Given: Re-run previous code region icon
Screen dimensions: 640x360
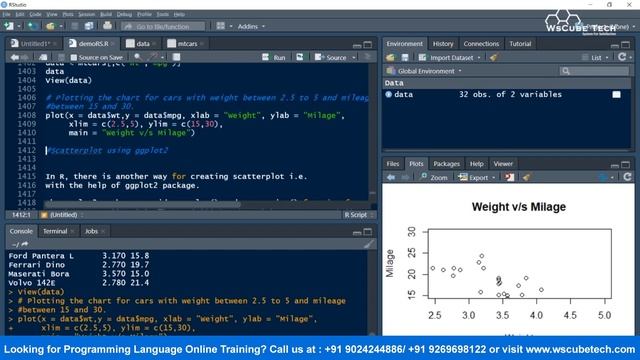Looking at the screenshot, I should [300, 57].
